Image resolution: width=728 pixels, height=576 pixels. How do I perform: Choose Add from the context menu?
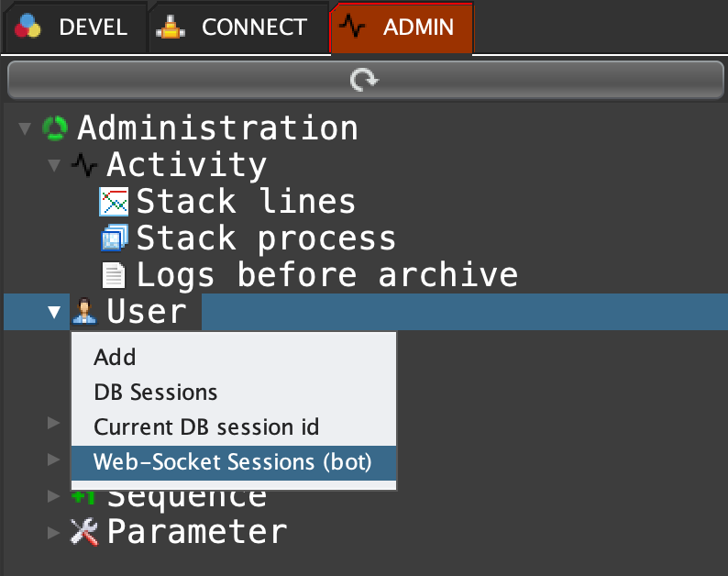[115, 358]
